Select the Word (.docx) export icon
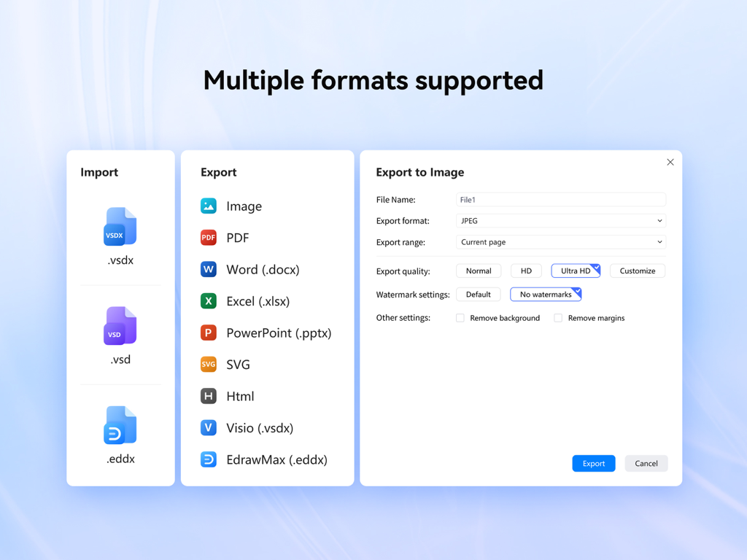The width and height of the screenshot is (747, 560). pyautogui.click(x=209, y=269)
